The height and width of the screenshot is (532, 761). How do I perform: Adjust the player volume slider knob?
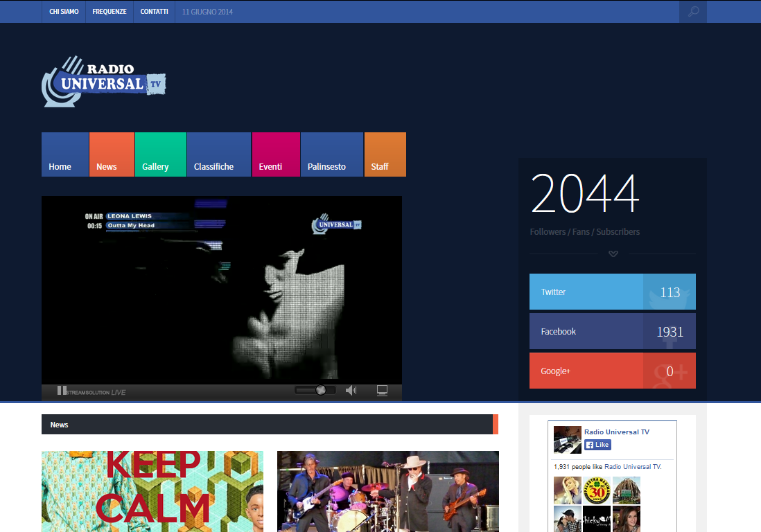pos(320,391)
